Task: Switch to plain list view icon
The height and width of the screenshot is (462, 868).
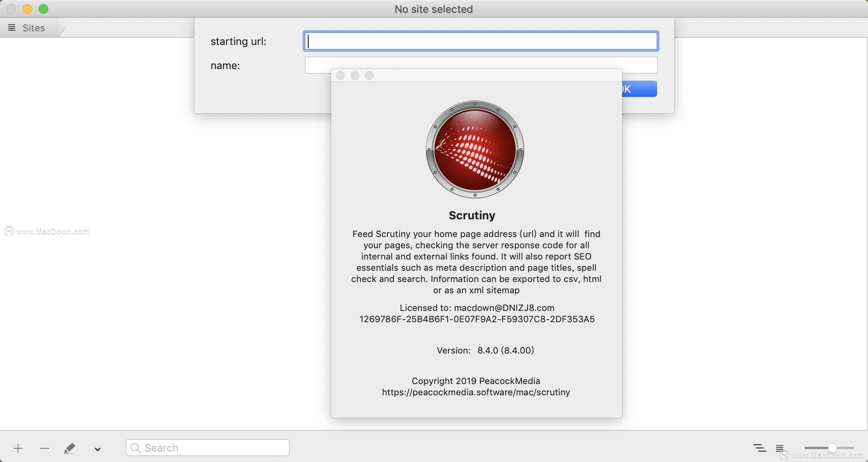Action: (x=780, y=448)
